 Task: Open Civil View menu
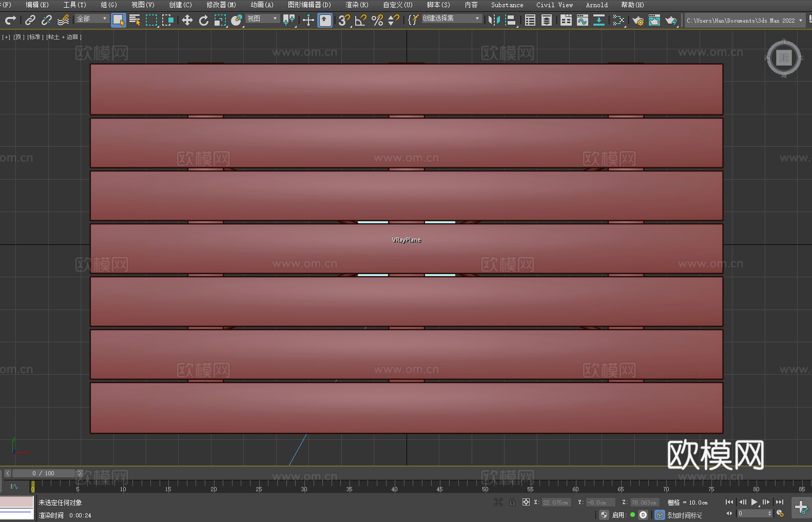point(554,5)
